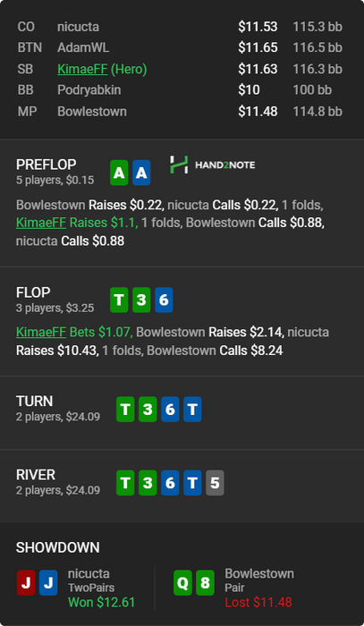
Task: Select the SHOWDOWN section heading
Action: 58,547
